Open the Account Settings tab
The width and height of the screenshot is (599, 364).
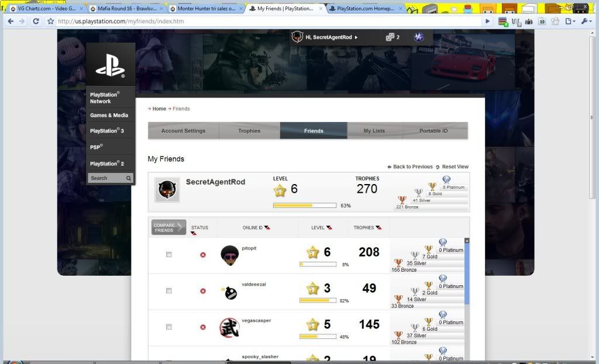pos(183,131)
